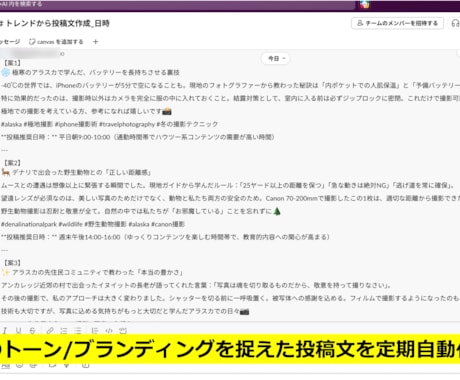Start a bulleted list in the composer
This screenshot has height=380, width=460.
click(x=78, y=330)
